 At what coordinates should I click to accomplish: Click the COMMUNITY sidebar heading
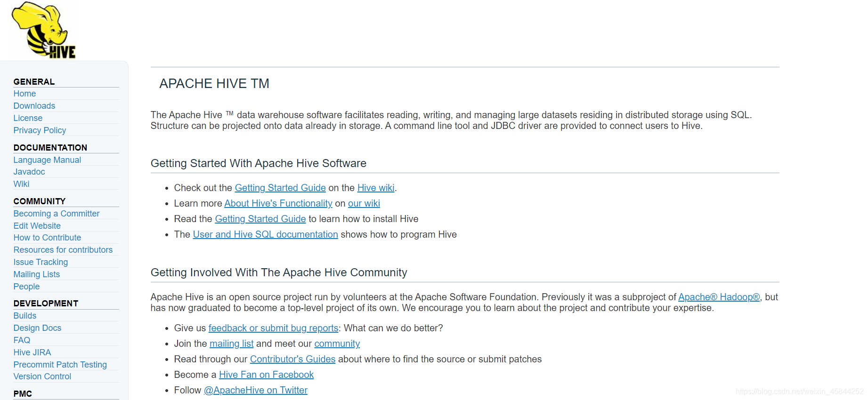point(40,201)
